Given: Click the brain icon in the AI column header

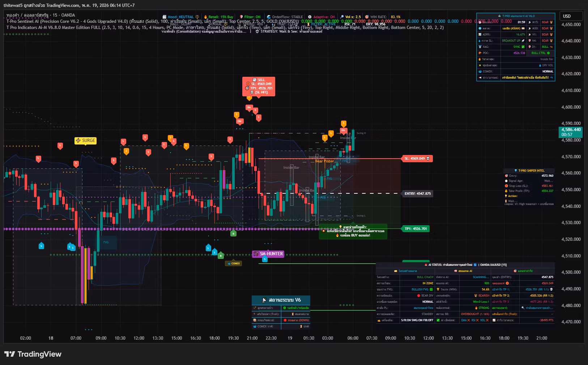Looking at the screenshot, I should (456, 271).
